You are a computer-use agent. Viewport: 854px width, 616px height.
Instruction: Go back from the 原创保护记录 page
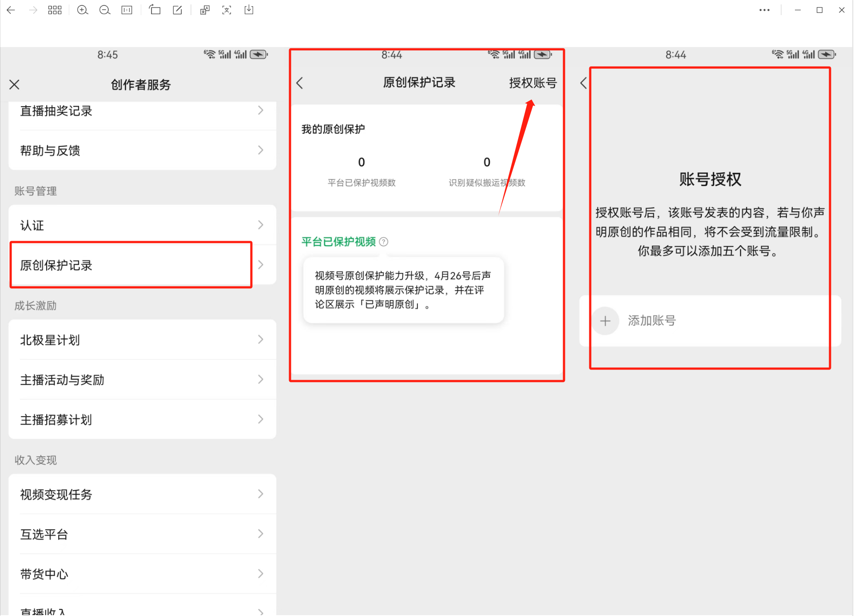[x=300, y=83]
